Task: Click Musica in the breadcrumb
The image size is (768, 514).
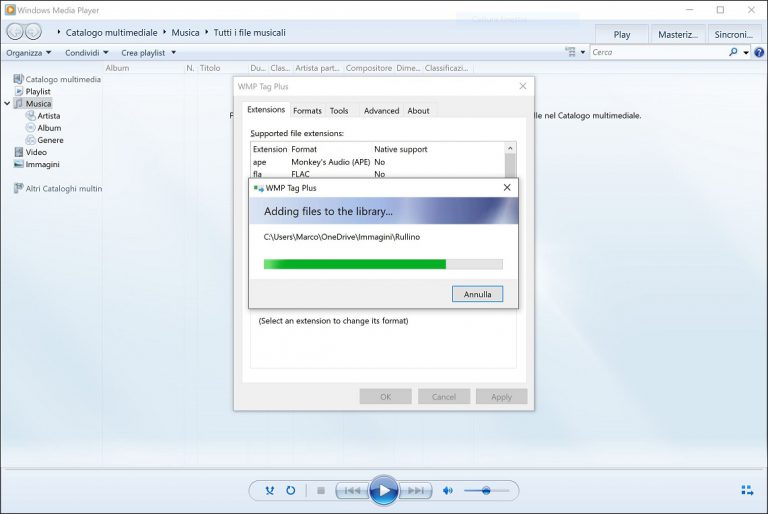Action: coord(185,32)
